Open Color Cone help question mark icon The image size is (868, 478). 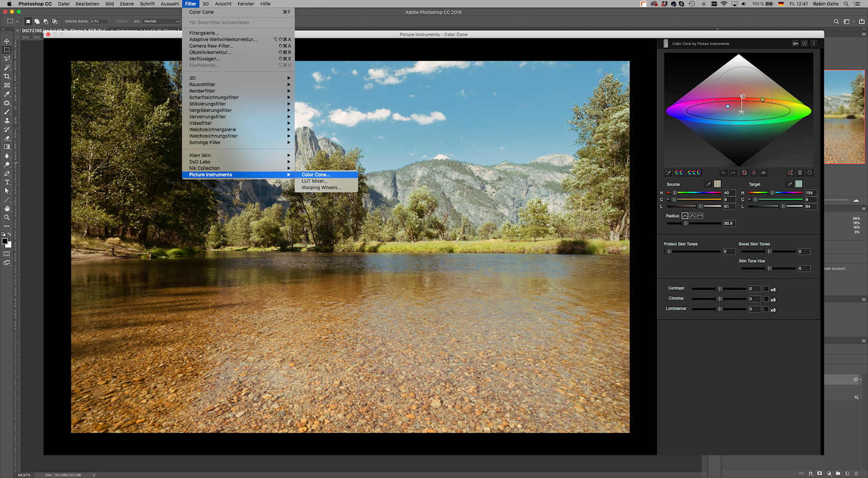pyautogui.click(x=813, y=43)
